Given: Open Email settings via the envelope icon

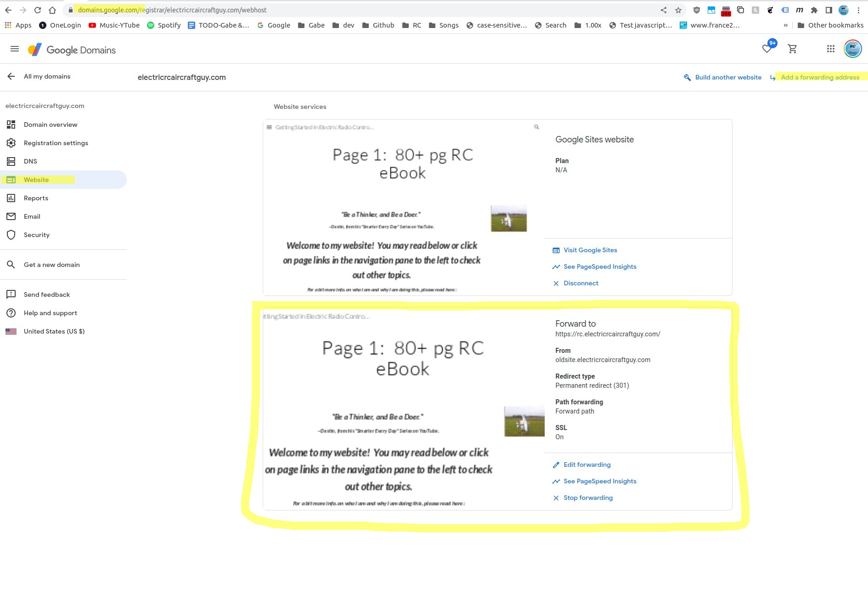Looking at the screenshot, I should [32, 216].
